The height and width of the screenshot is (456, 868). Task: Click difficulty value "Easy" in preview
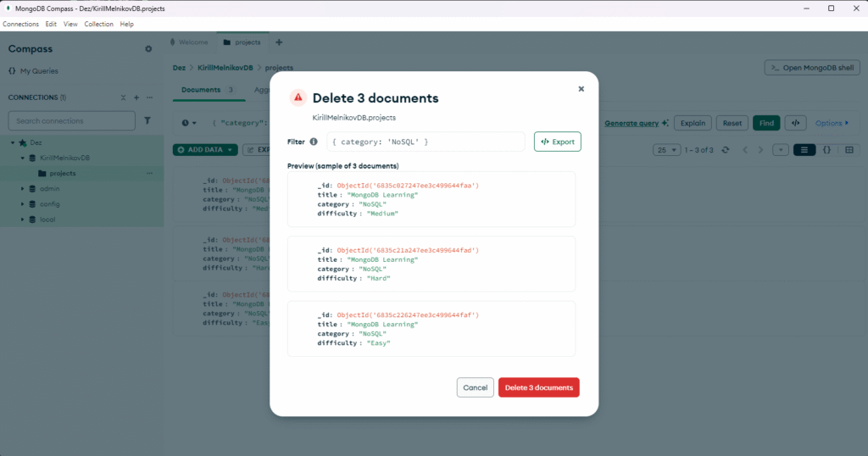tap(379, 343)
